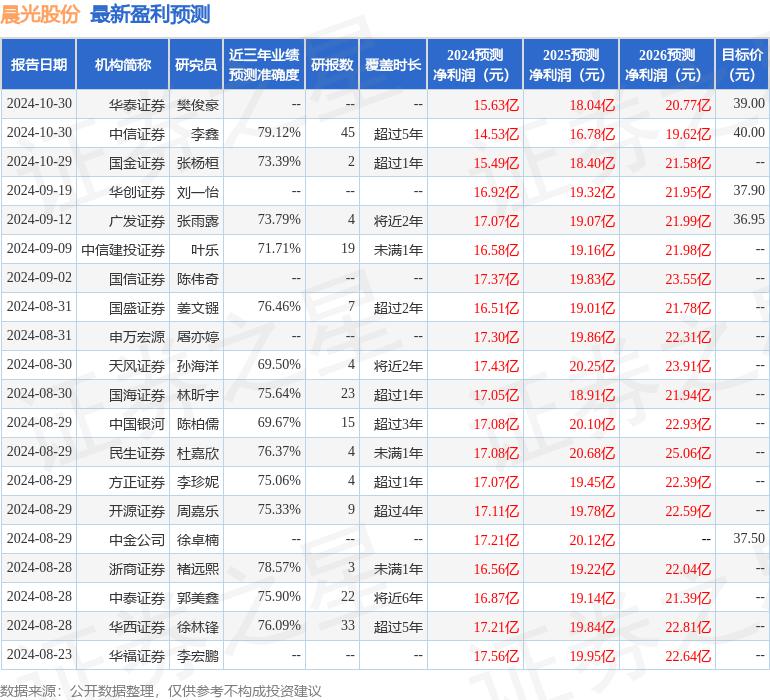Click researcher name 叶乐

point(205,250)
